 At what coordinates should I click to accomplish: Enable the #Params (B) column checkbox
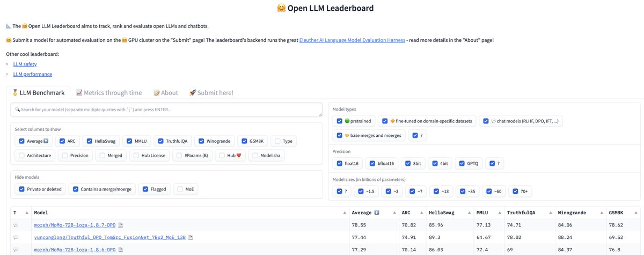pos(179,156)
